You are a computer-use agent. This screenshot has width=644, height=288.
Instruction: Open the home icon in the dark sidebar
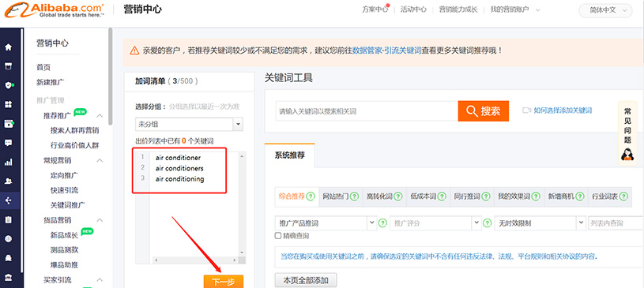8,47
